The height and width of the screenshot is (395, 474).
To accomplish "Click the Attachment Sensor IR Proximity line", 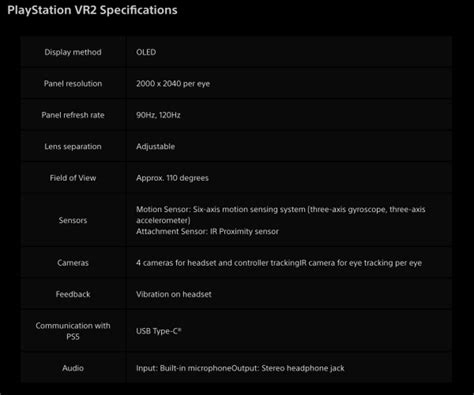I will pos(207,231).
